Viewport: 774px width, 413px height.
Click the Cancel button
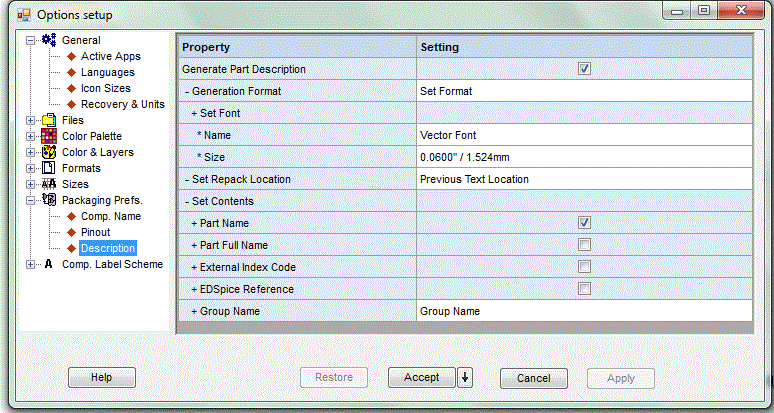click(x=534, y=378)
